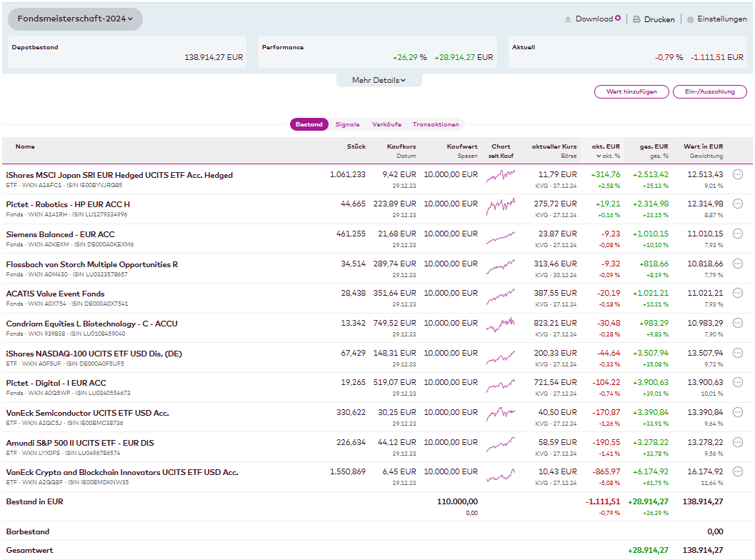Open Pictet - Digital - I EUR ACC link

[56, 383]
